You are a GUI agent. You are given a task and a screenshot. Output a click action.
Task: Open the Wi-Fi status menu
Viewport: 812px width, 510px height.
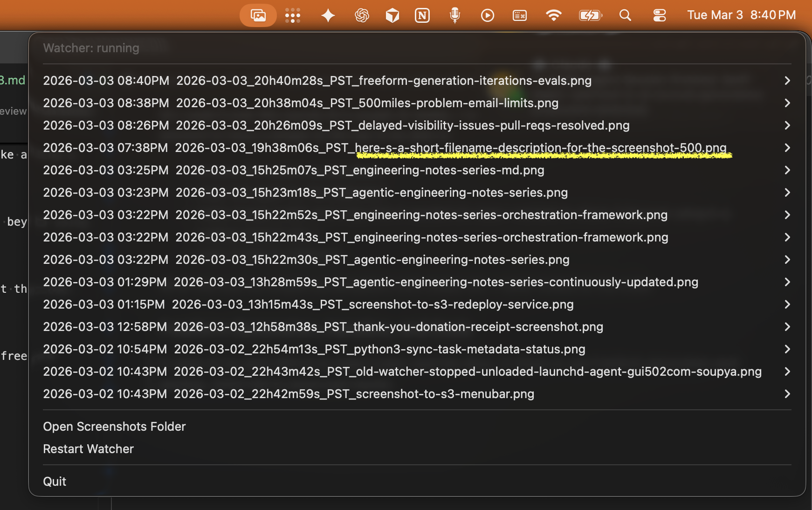(x=553, y=15)
